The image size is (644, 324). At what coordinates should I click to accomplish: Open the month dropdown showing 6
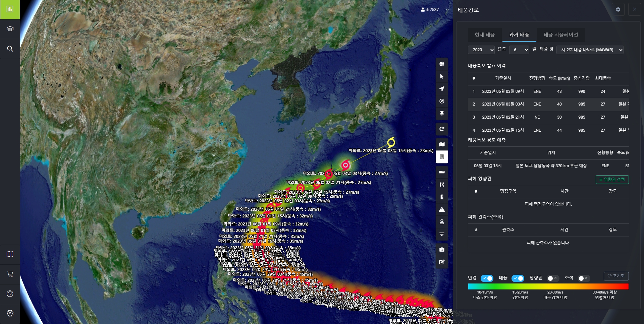click(x=519, y=50)
